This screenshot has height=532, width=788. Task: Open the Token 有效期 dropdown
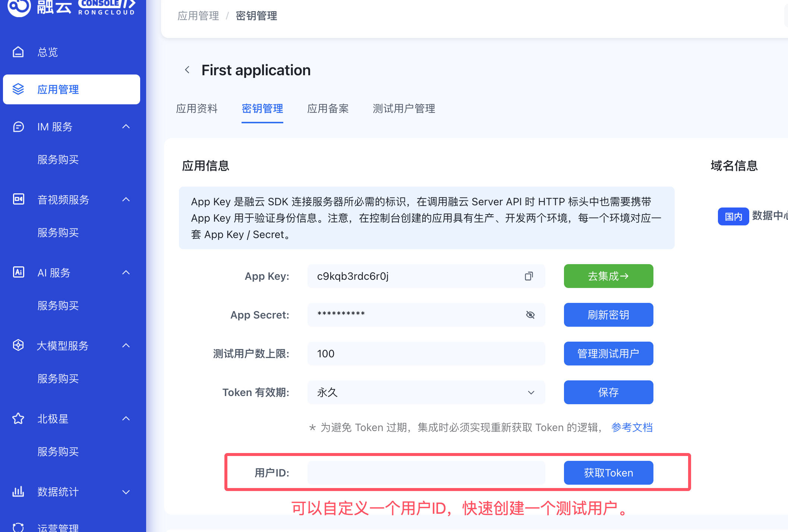click(426, 392)
